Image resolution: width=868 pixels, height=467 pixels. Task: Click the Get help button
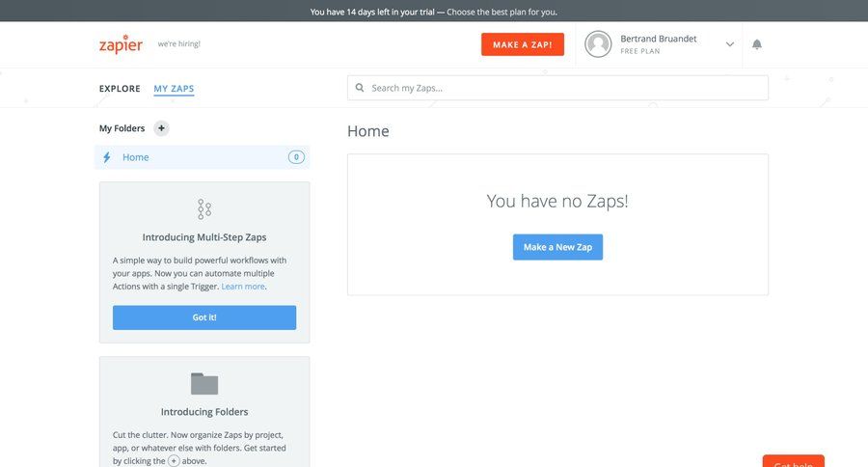coord(794,461)
